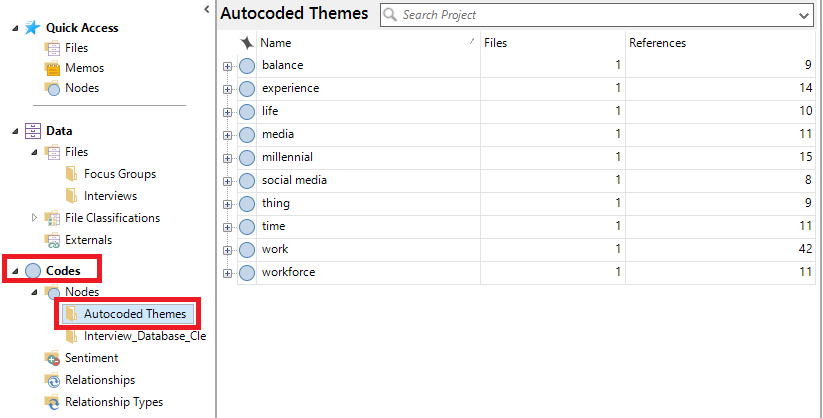Click the Externals link icon
The height and width of the screenshot is (418, 823).
(x=52, y=241)
